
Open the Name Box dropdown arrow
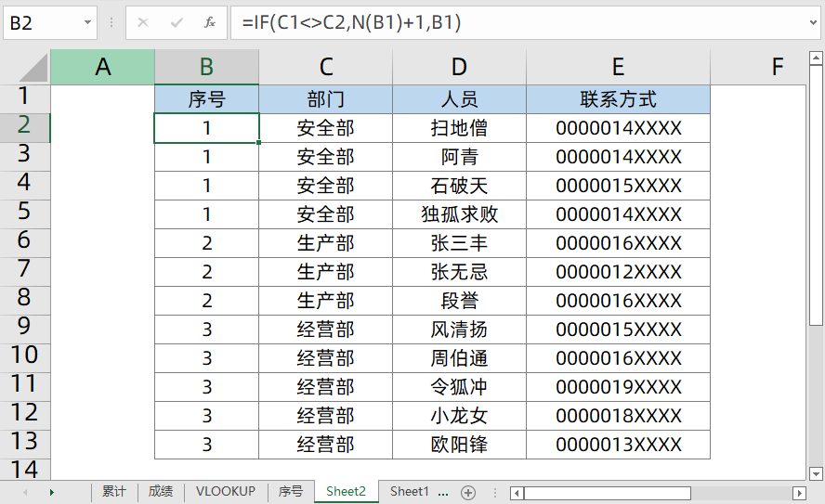87,22
